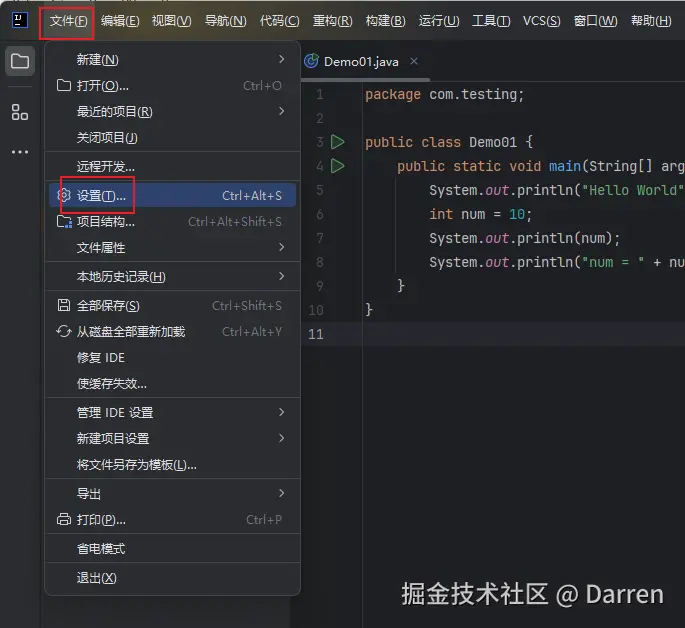This screenshot has width=685, height=628.
Task: Click the Demo01.java class file icon
Action: [311, 61]
